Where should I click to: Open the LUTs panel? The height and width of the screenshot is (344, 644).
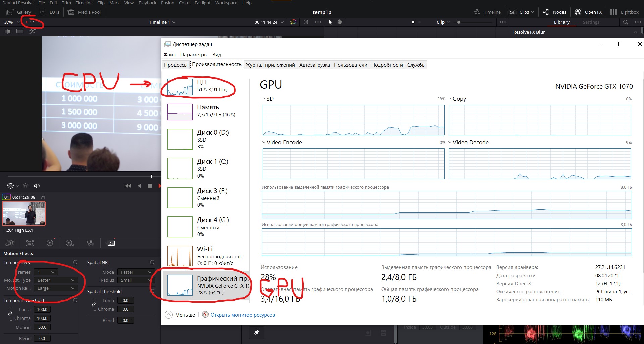pos(49,12)
